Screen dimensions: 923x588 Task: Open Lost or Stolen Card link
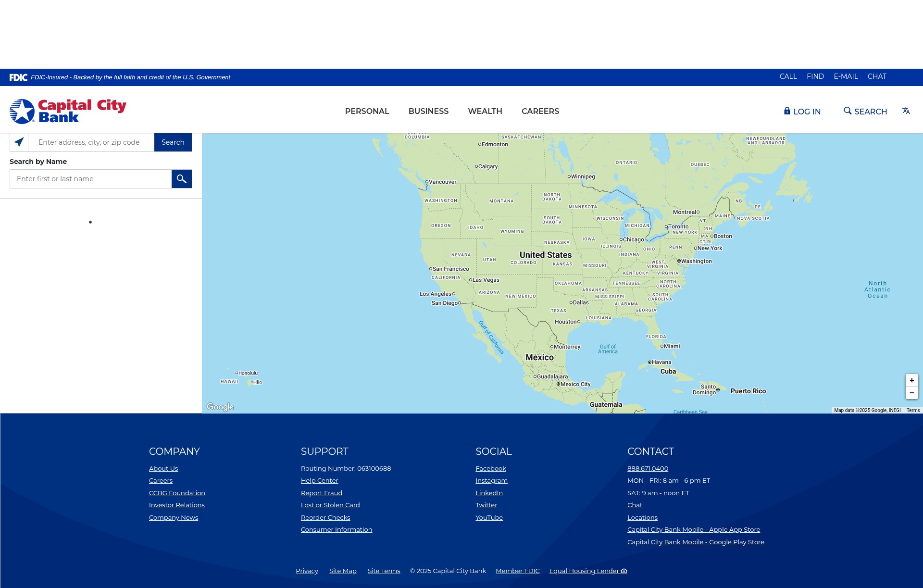click(x=330, y=505)
